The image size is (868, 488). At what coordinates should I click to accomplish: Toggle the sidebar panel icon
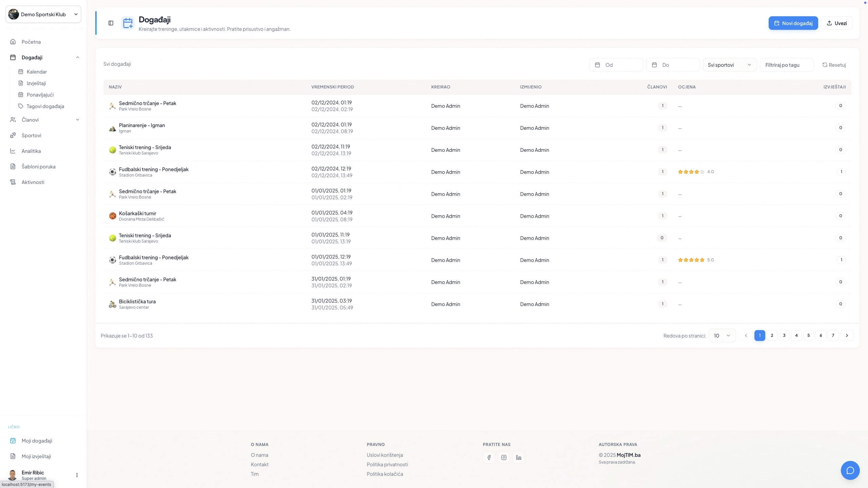(x=111, y=23)
